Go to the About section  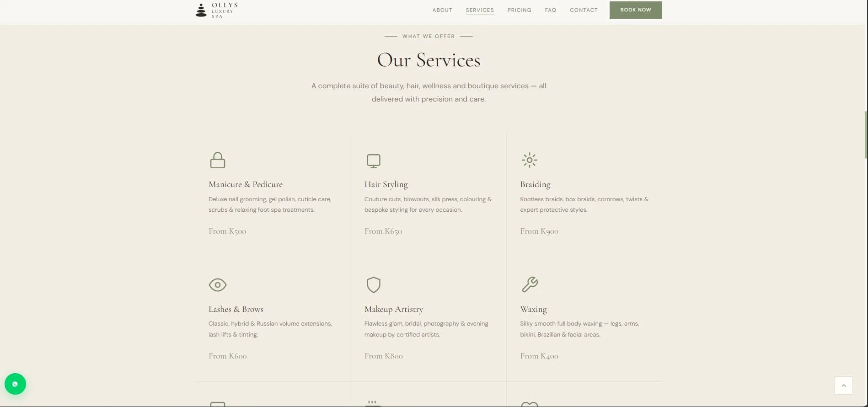[x=442, y=10]
